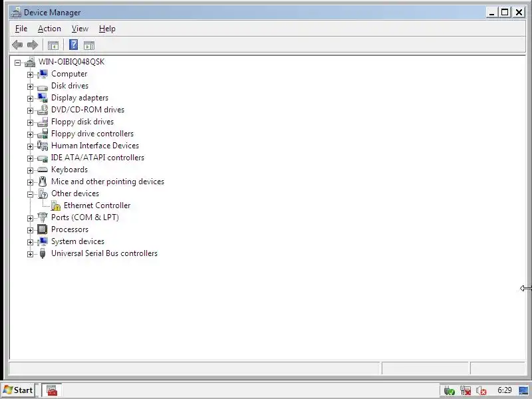This screenshot has width=532, height=399.
Task: Expand the Keyboards category
Action: coord(30,170)
